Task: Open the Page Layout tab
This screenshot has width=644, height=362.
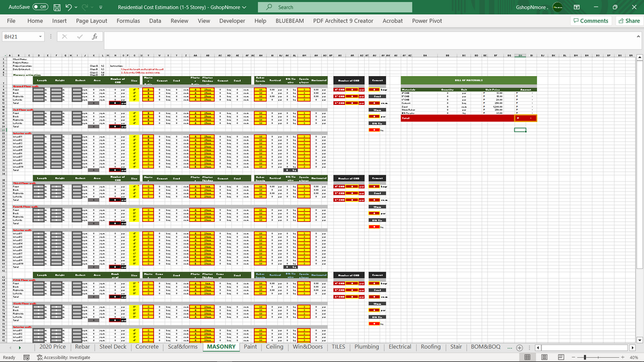Action: [91, 21]
